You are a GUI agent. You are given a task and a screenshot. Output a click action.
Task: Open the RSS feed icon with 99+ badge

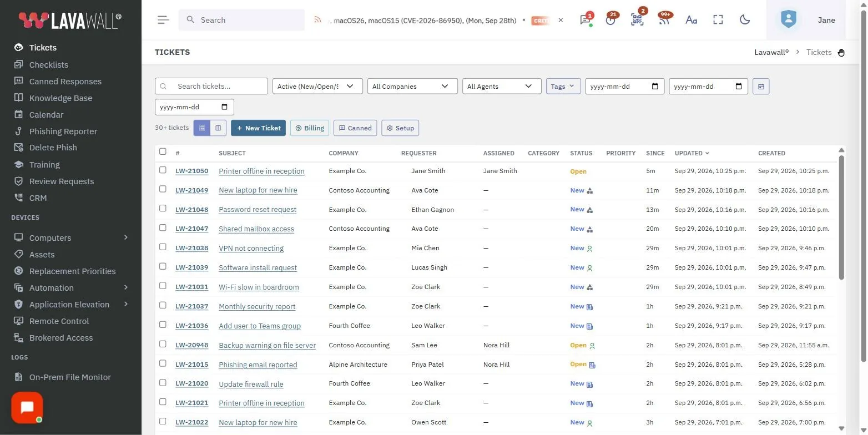(664, 20)
